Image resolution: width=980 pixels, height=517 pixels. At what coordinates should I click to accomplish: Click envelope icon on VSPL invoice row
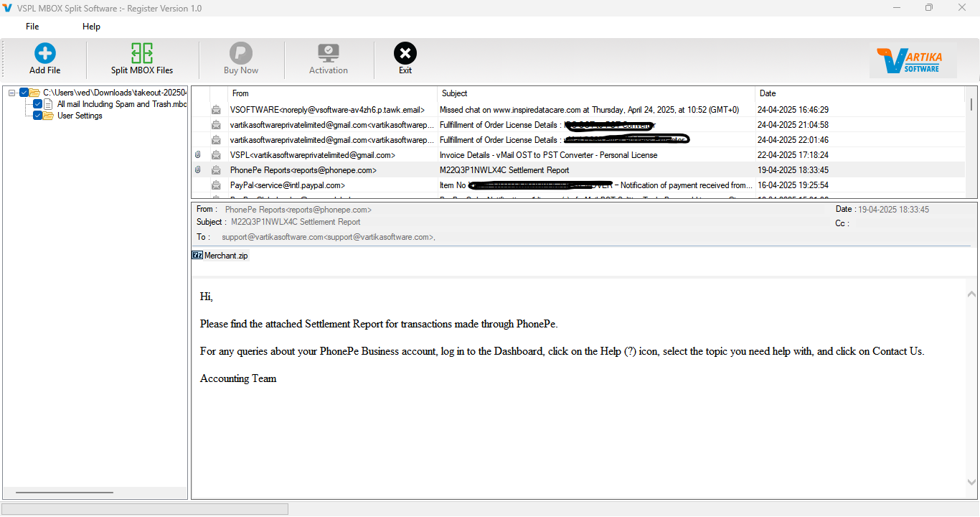pyautogui.click(x=216, y=155)
